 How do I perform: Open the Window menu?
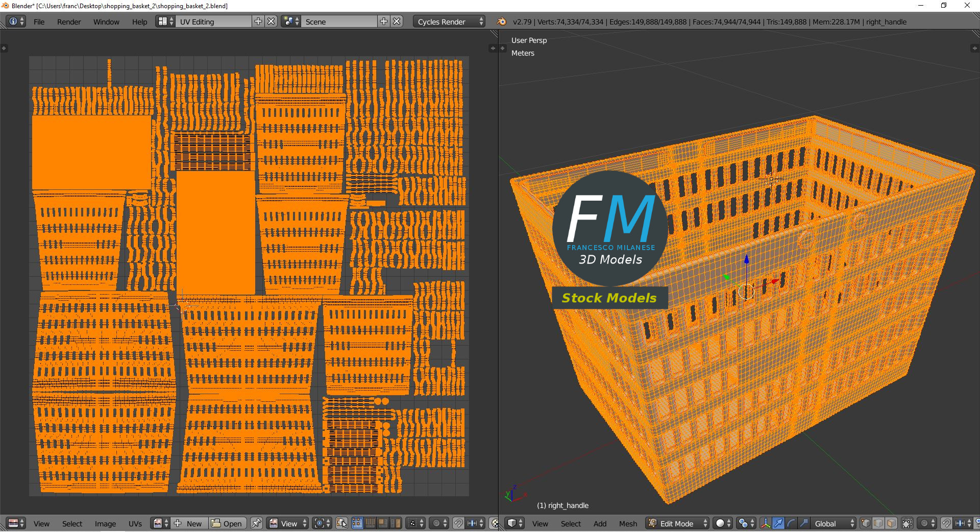tap(106, 21)
